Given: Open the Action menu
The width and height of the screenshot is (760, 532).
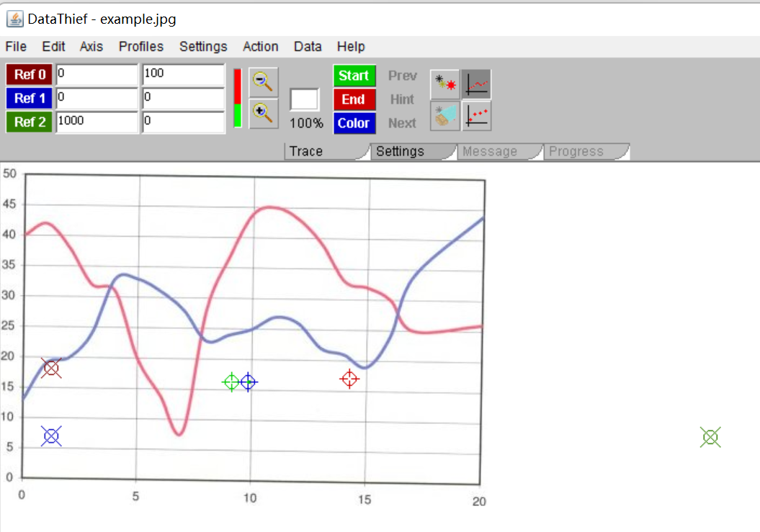Looking at the screenshot, I should [x=260, y=47].
